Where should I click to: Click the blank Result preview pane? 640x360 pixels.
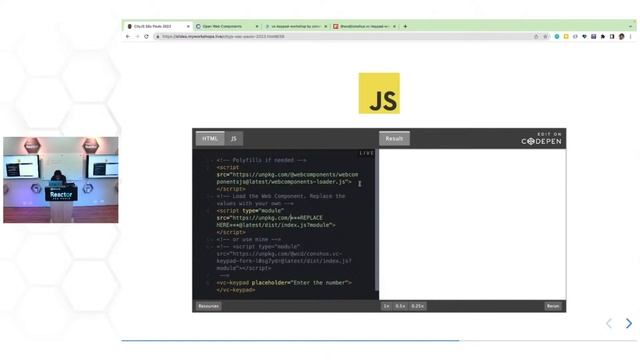(x=472, y=224)
